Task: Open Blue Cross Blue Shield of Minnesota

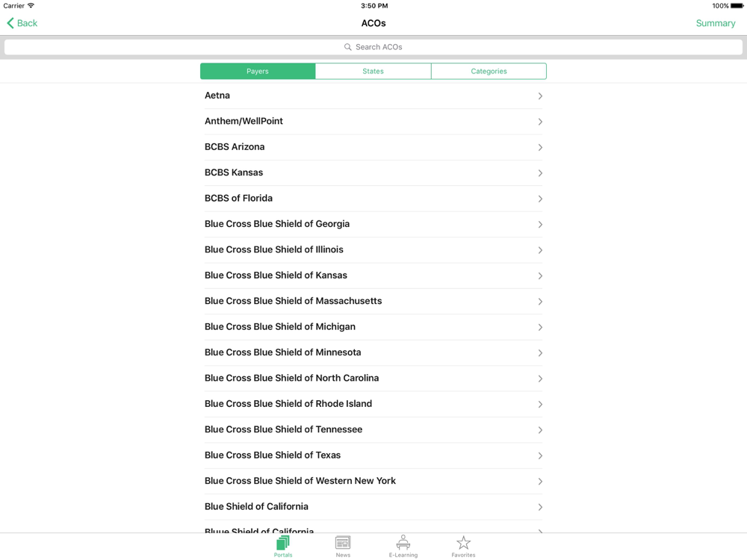Action: pyautogui.click(x=373, y=353)
